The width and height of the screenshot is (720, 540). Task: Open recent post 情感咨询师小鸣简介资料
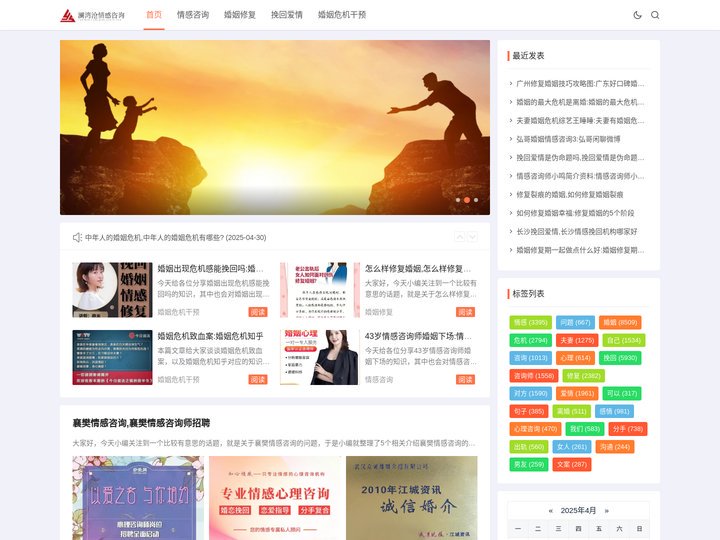point(580,176)
